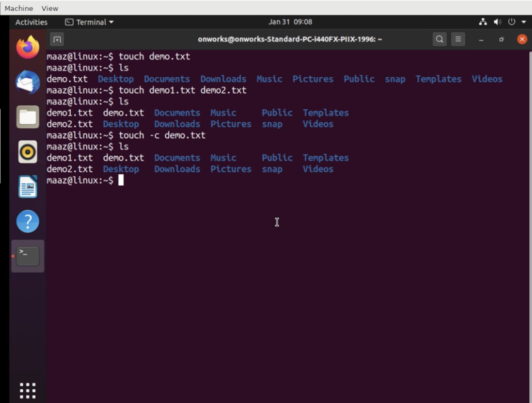
Task: Show all applications grid
Action: coord(28,391)
